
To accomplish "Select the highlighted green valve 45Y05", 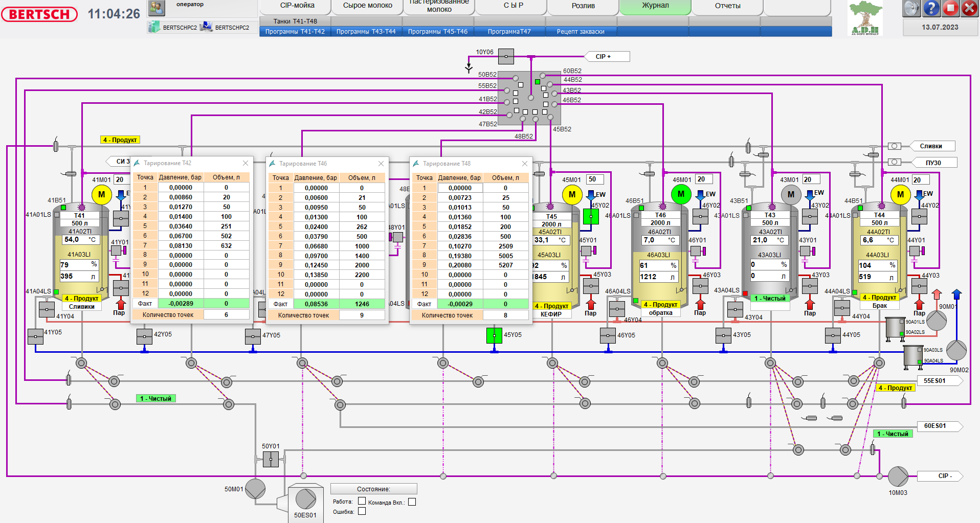I will (x=494, y=335).
